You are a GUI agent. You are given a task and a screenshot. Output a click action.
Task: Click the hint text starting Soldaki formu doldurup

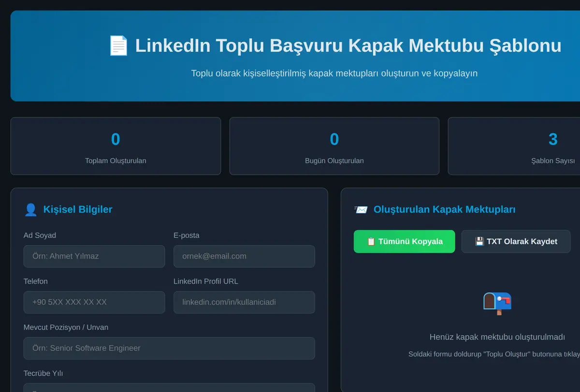point(494,354)
